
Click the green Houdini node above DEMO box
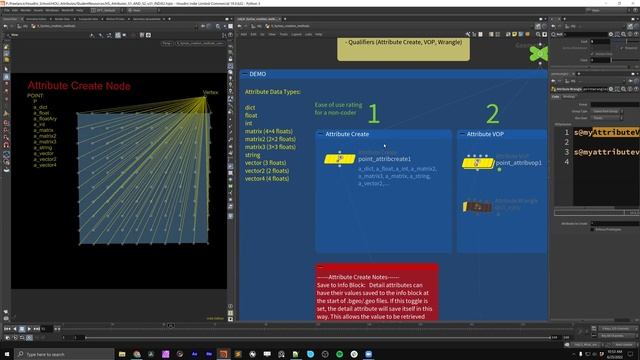point(539,53)
